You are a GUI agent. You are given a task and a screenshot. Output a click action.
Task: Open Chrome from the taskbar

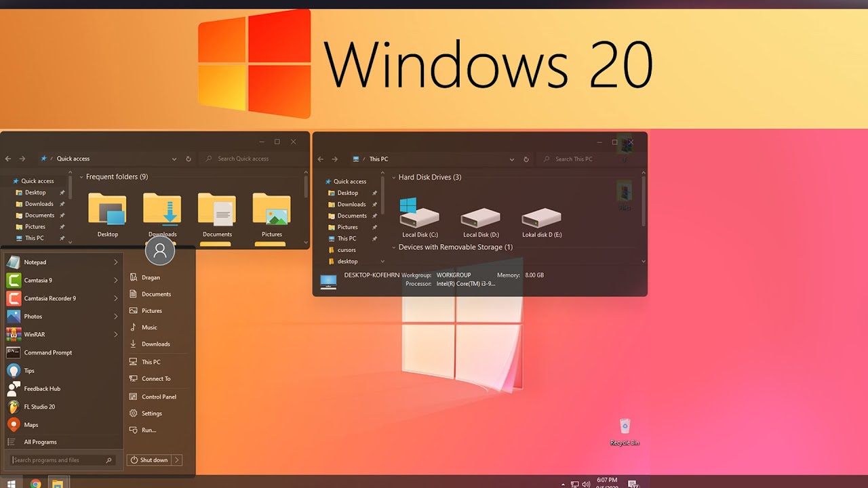[35, 483]
